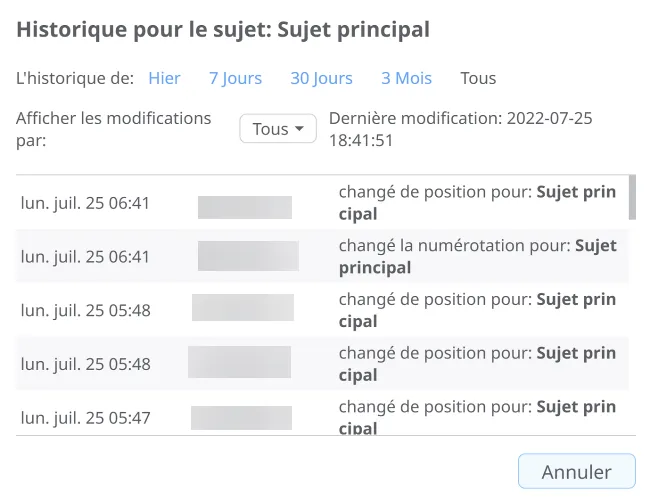Select the 05:47 position change entry
The height and width of the screenshot is (500, 650).
click(477, 417)
